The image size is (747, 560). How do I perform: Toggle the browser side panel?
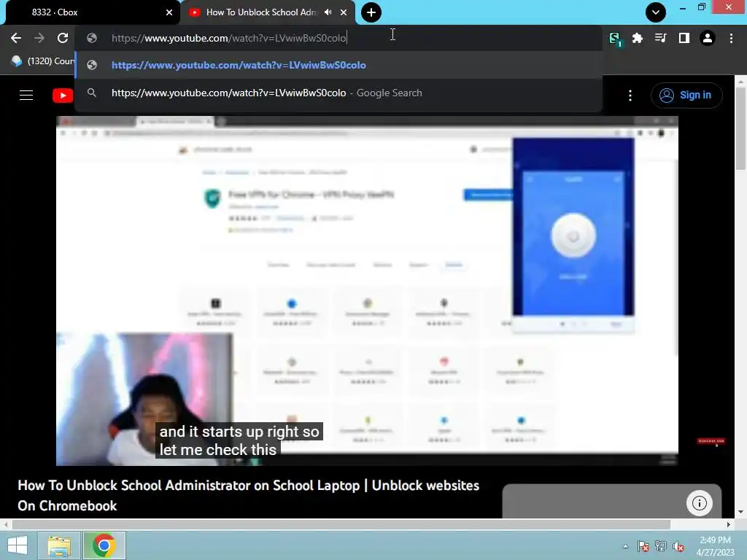coord(684,38)
